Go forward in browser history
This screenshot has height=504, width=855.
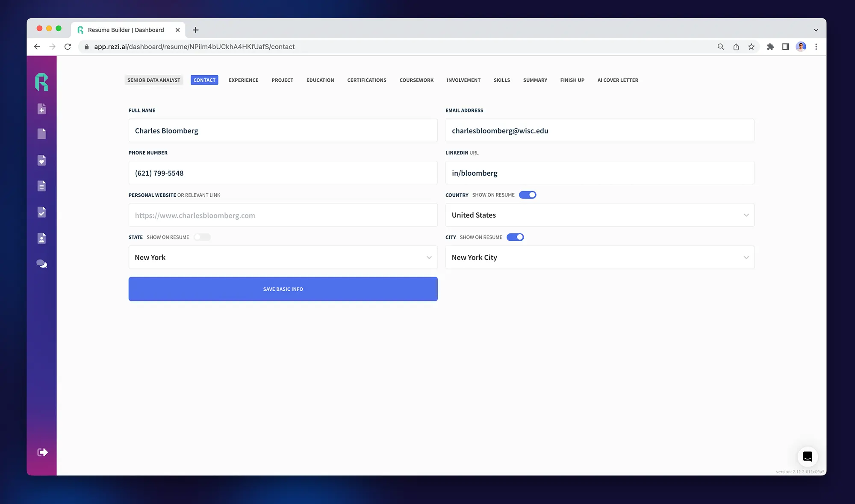pos(52,47)
